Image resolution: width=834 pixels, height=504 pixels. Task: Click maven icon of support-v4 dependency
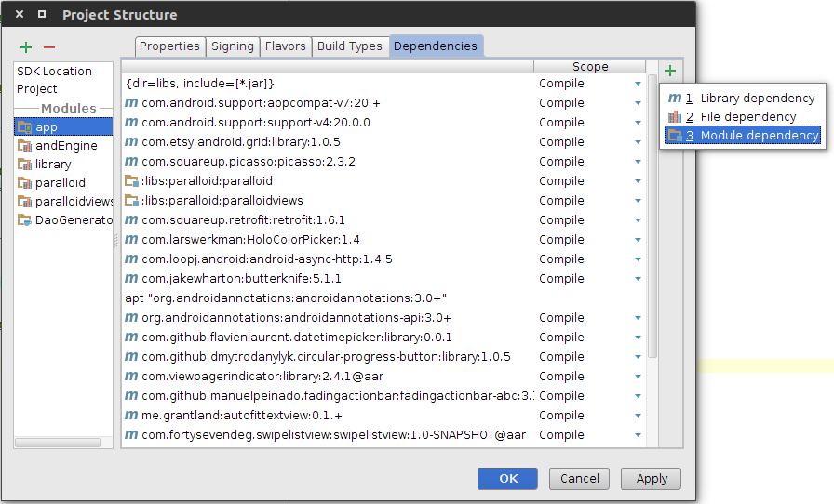131,122
